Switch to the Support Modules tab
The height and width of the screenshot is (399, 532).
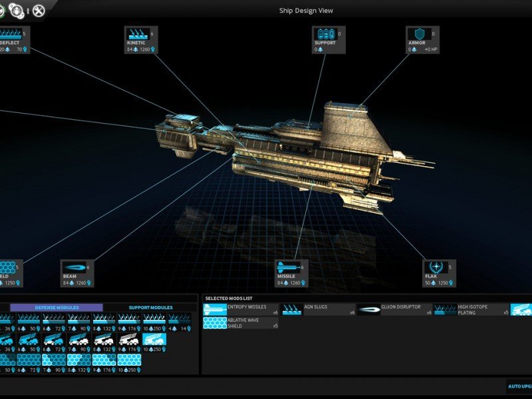coord(150,307)
